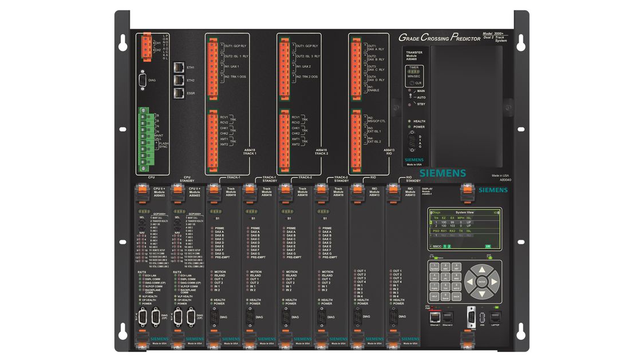This screenshot has height=362, width=644.
Task: Push the HELP key on the keypad
Action: [434, 296]
